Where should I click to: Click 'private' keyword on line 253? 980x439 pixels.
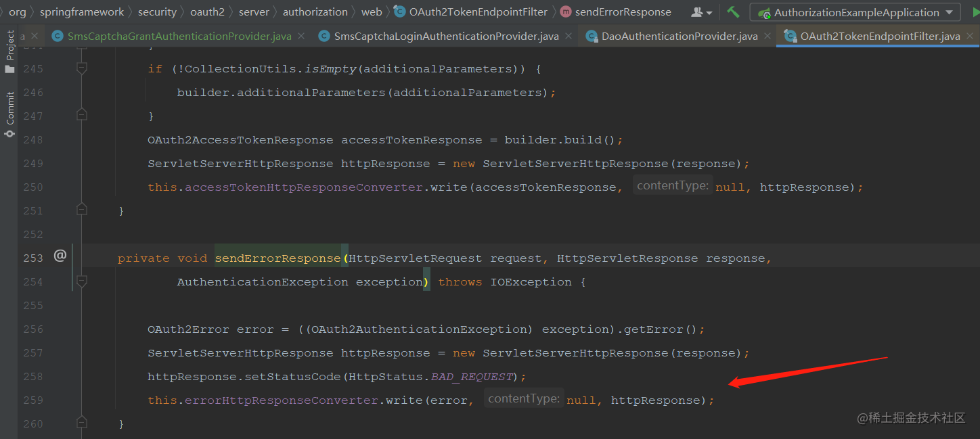click(143, 258)
